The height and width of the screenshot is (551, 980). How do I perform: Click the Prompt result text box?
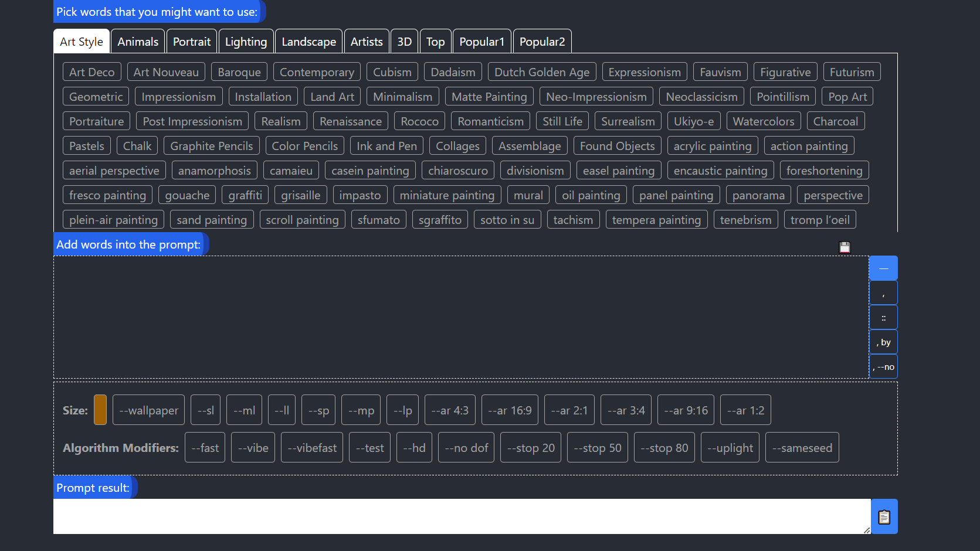click(460, 516)
